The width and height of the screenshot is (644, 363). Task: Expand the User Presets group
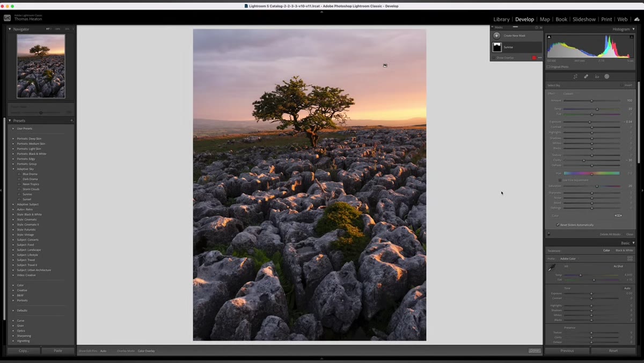coord(13,128)
